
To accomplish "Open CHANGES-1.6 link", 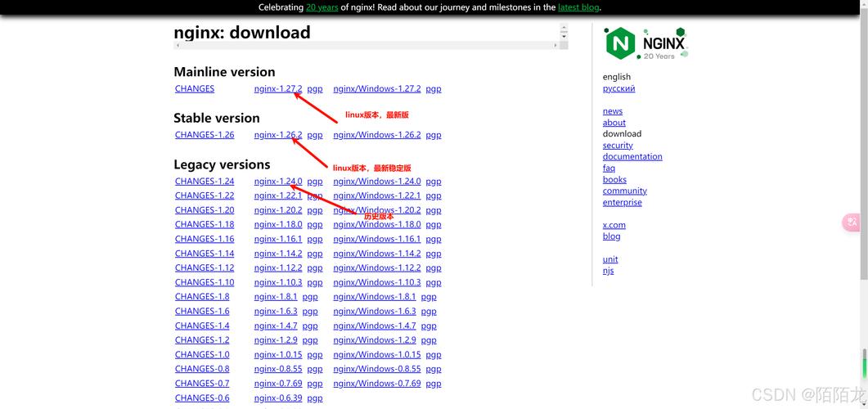I will [x=202, y=311].
